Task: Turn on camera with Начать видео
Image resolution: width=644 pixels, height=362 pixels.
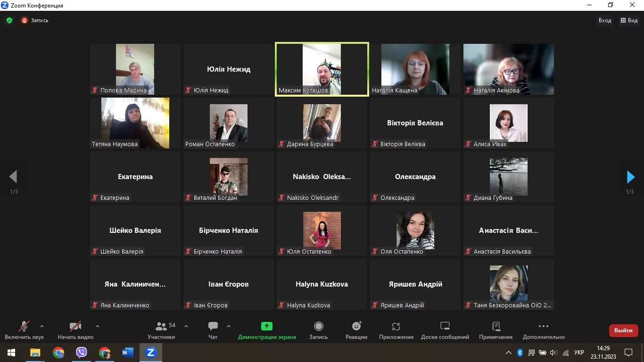Action: tap(75, 329)
